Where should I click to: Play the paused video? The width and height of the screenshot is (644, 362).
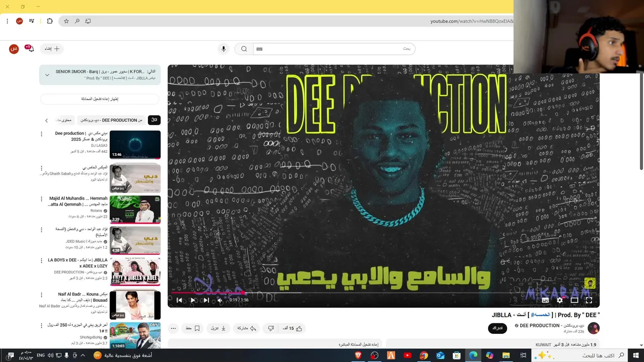(193, 300)
